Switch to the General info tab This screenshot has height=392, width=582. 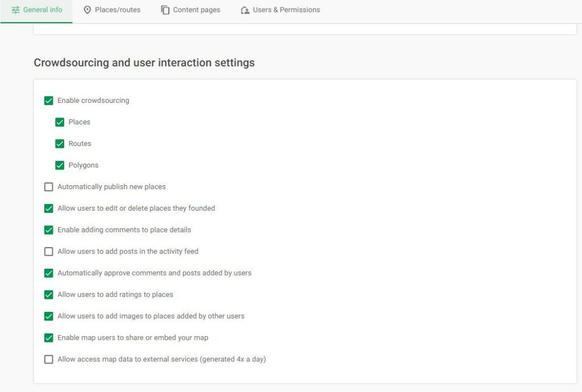(x=37, y=10)
